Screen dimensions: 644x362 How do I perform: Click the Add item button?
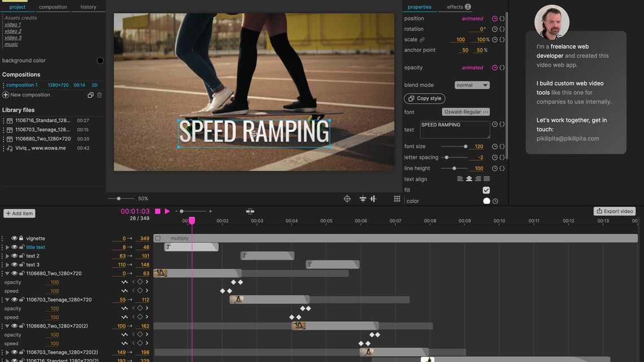click(x=19, y=213)
